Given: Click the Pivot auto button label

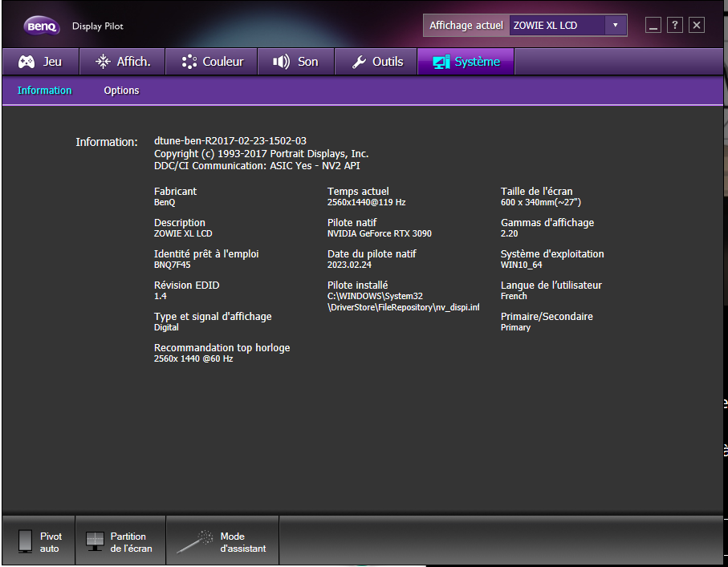Looking at the screenshot, I should point(51,542).
